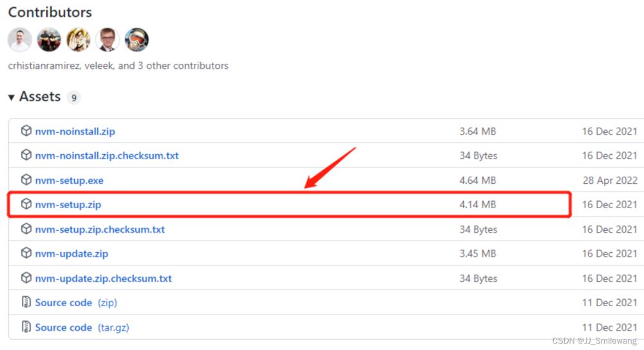Open the third contributor's avatar
644x350 pixels.
click(x=78, y=40)
